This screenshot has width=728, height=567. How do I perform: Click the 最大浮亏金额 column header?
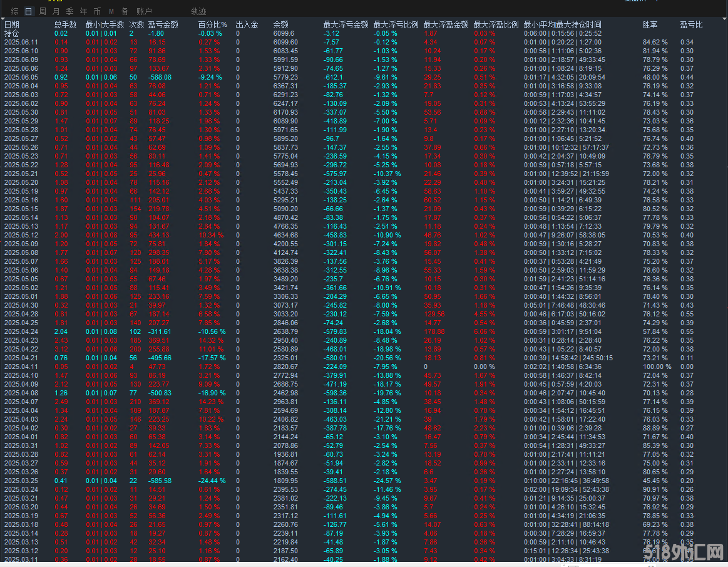pos(346,24)
